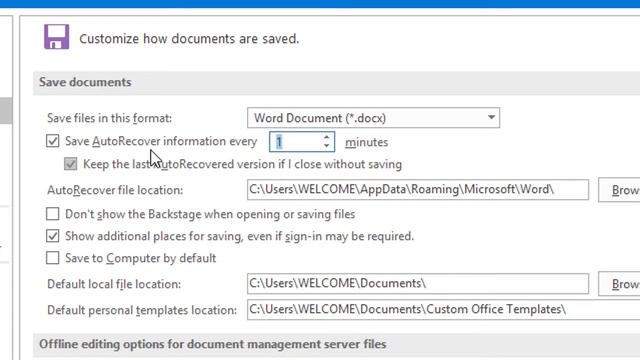Toggle Keep the last AutoRecovered version checkbox
640x360 pixels.
pyautogui.click(x=71, y=164)
